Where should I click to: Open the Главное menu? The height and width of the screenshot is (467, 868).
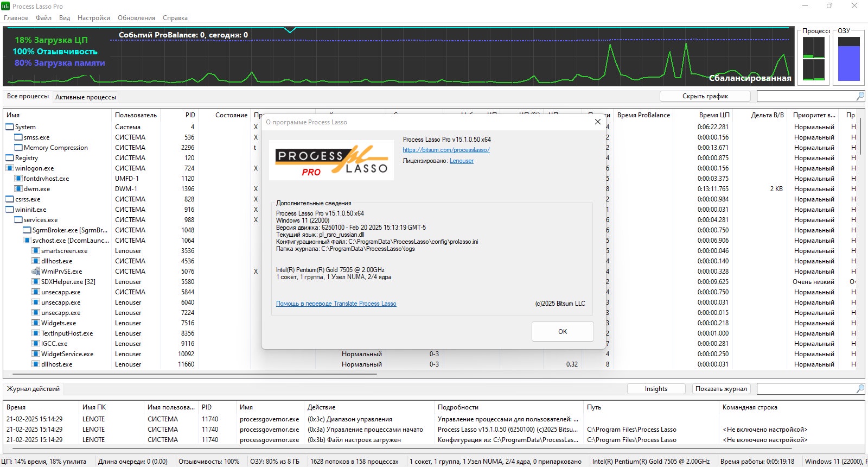16,18
